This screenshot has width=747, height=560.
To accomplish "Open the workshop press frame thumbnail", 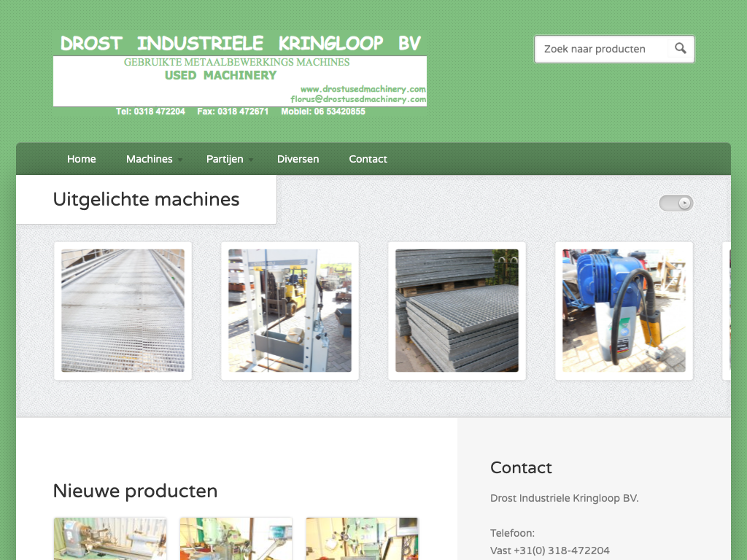I will 290,311.
